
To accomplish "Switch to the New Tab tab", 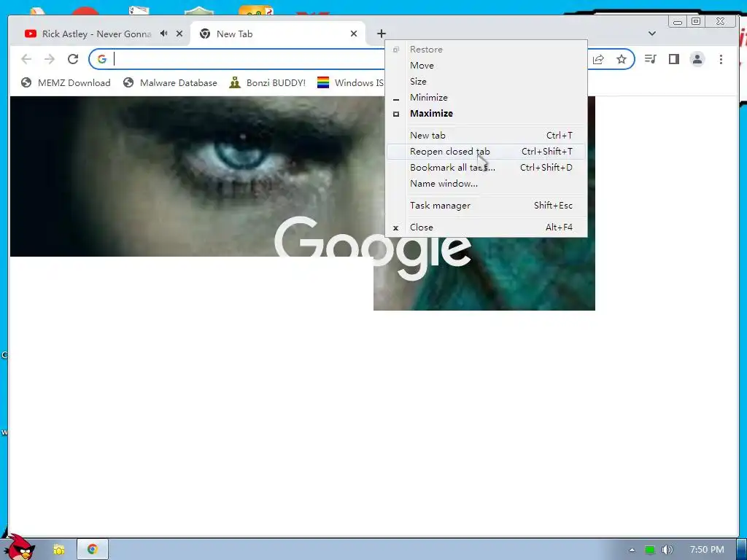I will click(x=276, y=34).
